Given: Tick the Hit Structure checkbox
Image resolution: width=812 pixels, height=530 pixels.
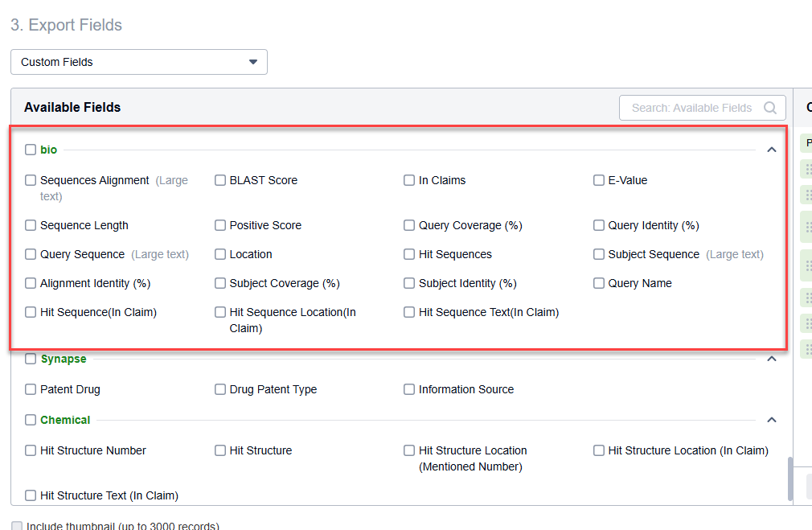Looking at the screenshot, I should click(220, 450).
